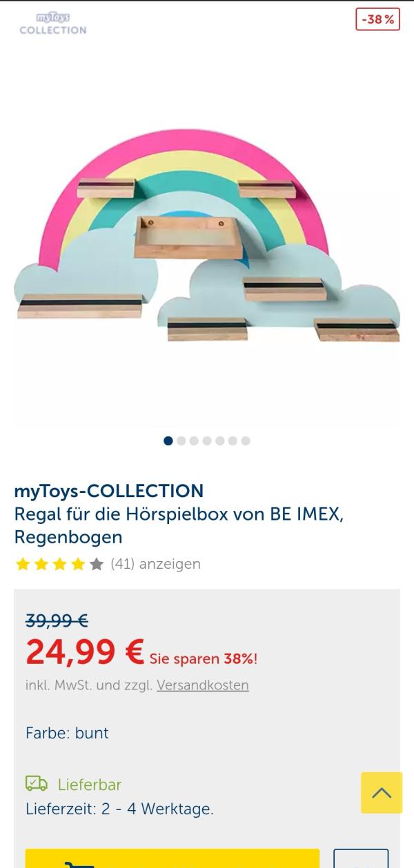This screenshot has height=868, width=414.
Task: Open the Versandkosten shipping costs link
Action: click(x=202, y=685)
